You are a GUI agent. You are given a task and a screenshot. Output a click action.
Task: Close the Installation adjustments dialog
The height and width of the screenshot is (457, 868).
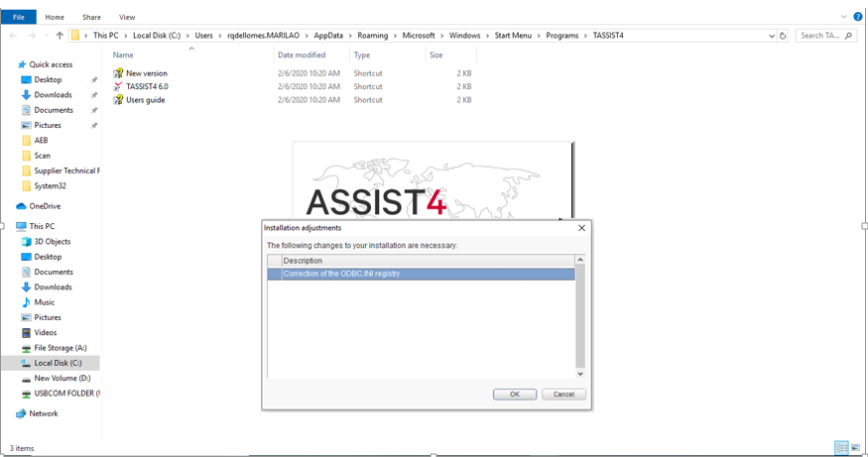click(581, 228)
